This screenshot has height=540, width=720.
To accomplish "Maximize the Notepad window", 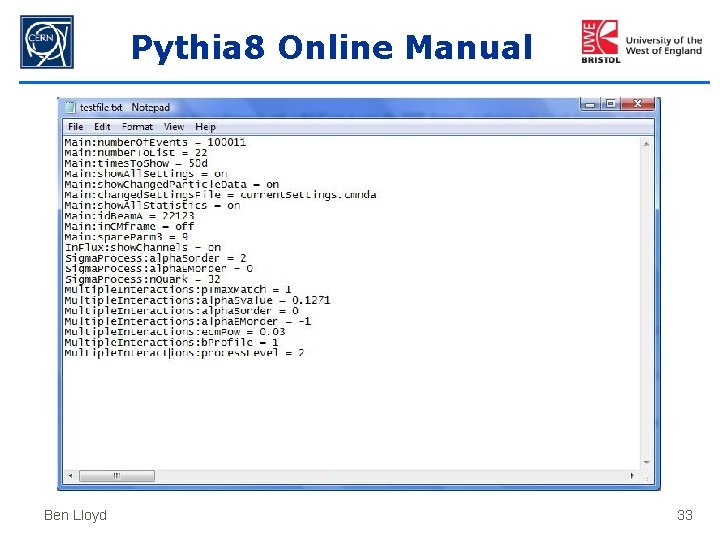I will pos(610,104).
